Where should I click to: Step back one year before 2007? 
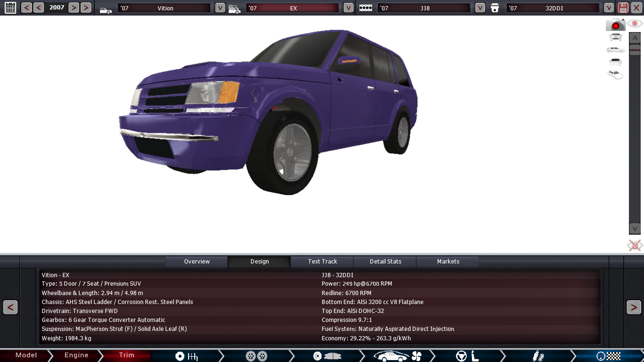tap(39, 8)
